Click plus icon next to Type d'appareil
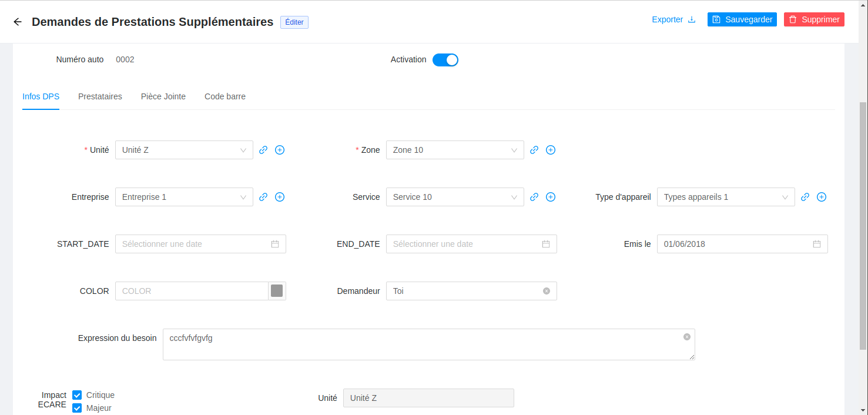The height and width of the screenshot is (415, 868). (x=822, y=197)
